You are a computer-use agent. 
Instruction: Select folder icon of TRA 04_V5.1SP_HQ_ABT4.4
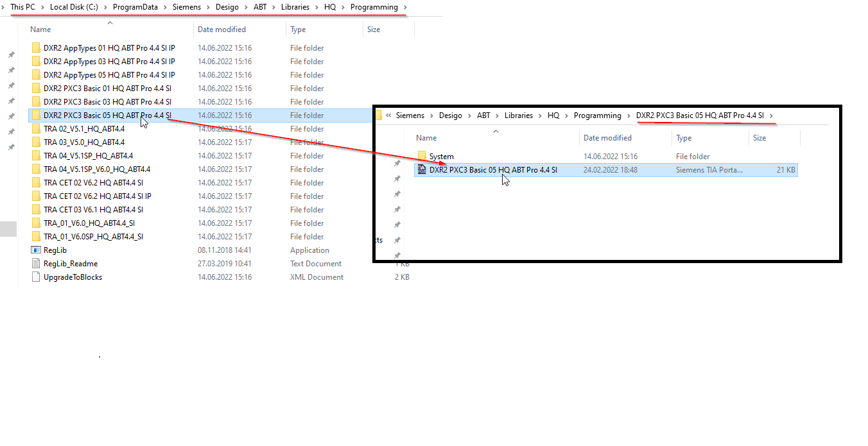coord(36,156)
